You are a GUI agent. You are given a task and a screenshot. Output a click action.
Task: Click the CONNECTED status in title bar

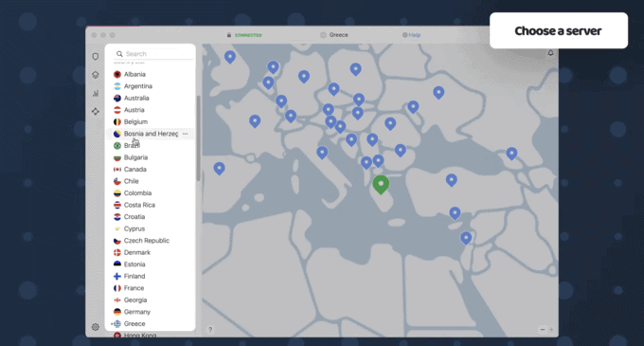[248, 35]
